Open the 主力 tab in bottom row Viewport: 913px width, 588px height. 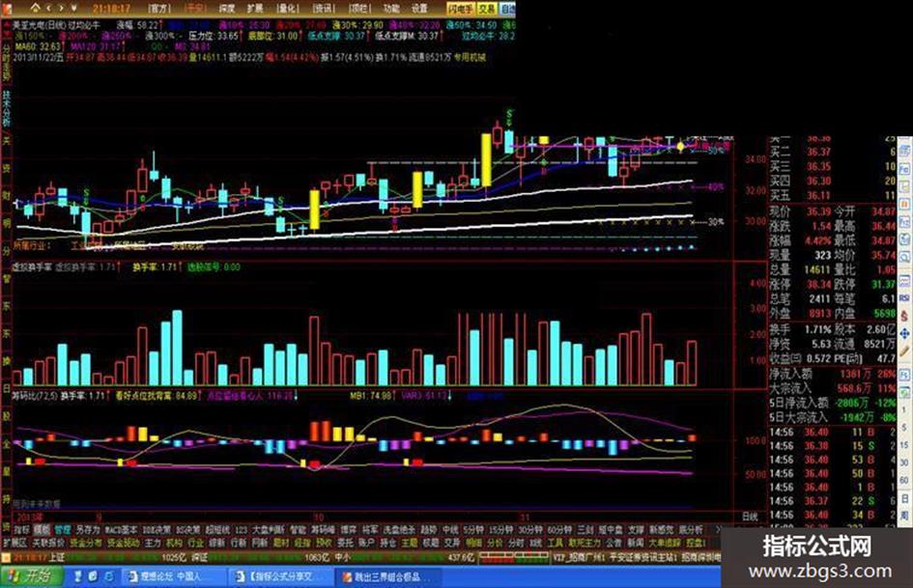click(x=153, y=543)
